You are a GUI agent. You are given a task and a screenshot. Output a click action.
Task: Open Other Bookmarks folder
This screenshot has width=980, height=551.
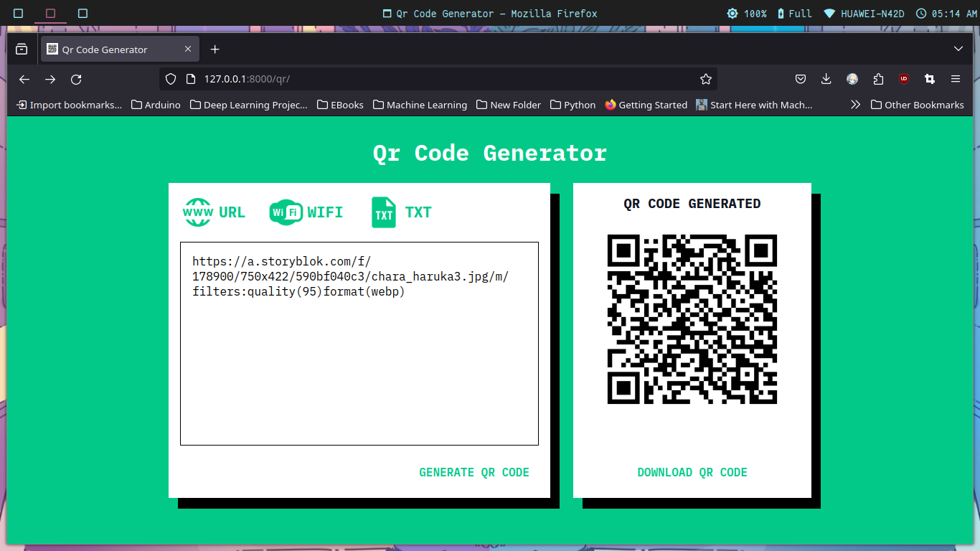coord(918,105)
